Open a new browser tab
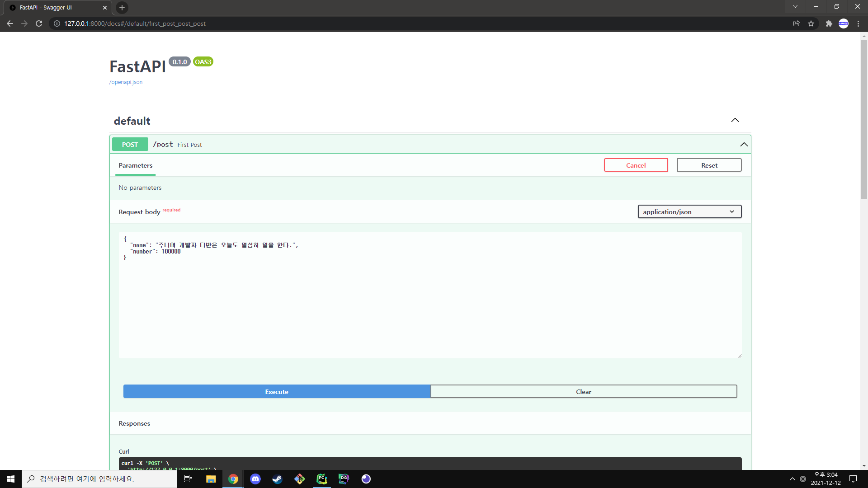The image size is (868, 488). (122, 8)
